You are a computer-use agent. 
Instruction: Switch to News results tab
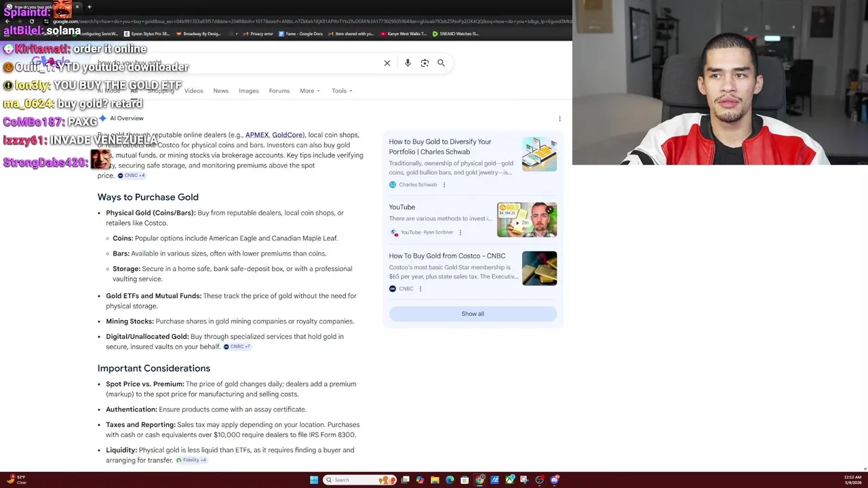click(221, 91)
